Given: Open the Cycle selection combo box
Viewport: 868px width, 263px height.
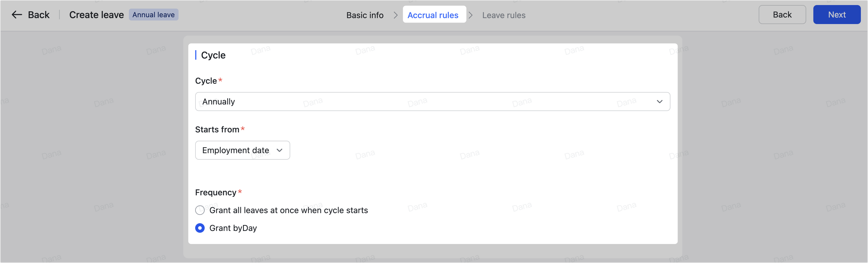Looking at the screenshot, I should click(433, 102).
